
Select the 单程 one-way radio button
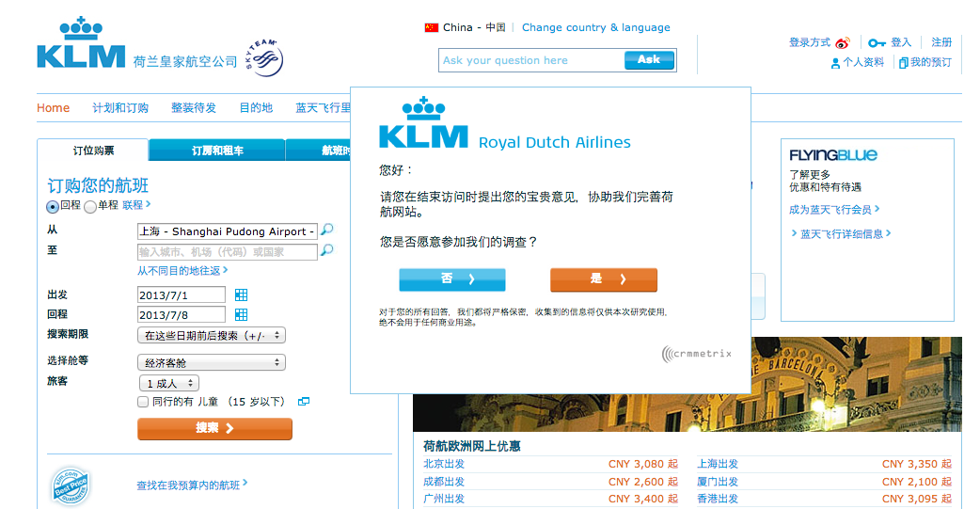[90, 206]
